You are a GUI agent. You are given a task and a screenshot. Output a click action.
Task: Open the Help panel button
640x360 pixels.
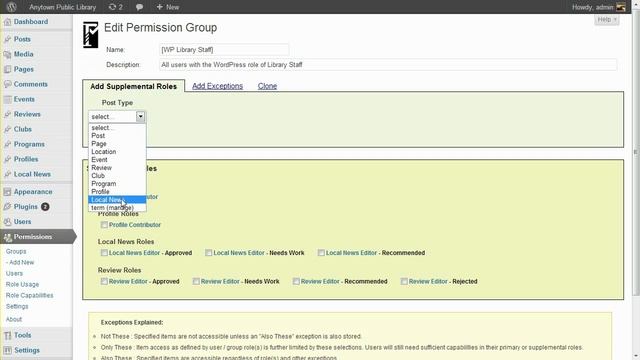(x=607, y=20)
